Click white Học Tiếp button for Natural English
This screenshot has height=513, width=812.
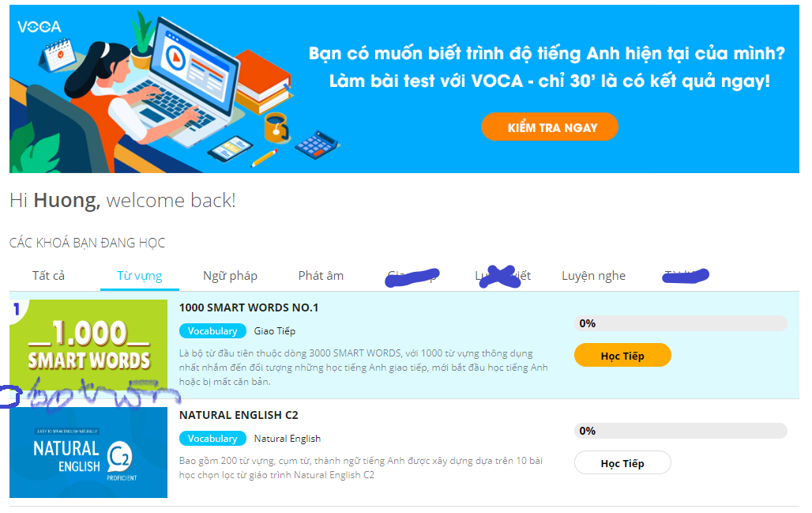point(622,462)
